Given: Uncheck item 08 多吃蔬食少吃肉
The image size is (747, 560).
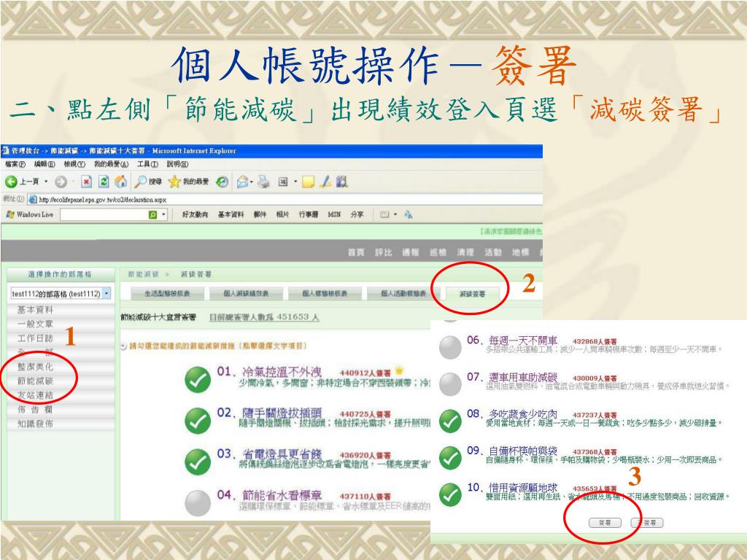Looking at the screenshot, I should click(450, 421).
